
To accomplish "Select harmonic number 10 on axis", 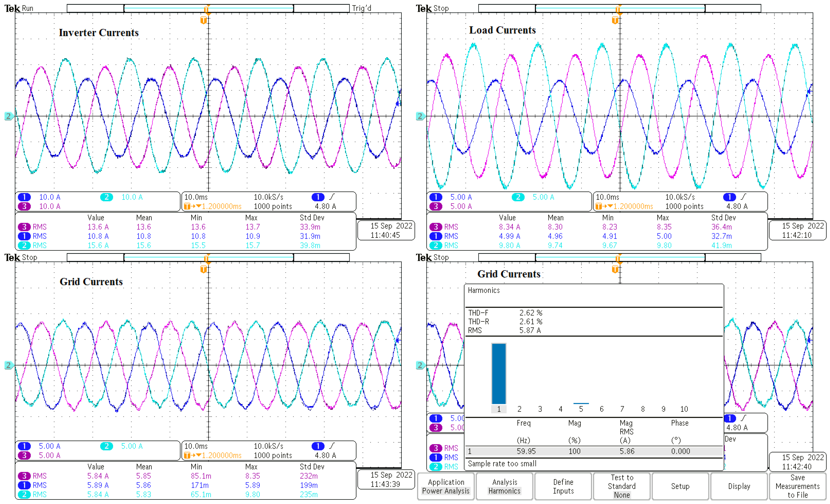I will 684,409.
